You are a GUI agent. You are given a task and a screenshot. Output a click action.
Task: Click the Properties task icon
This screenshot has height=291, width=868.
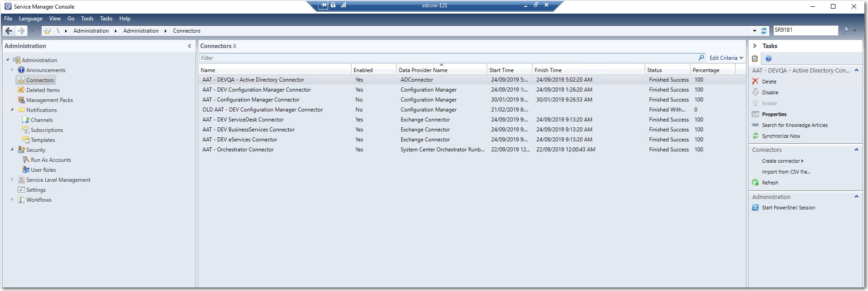coord(755,114)
